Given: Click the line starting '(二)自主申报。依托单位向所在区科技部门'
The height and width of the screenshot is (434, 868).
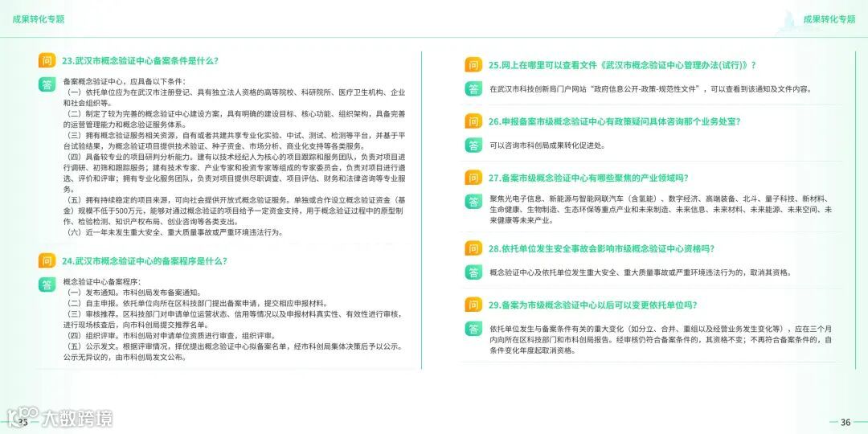Looking at the screenshot, I should pos(198,303).
